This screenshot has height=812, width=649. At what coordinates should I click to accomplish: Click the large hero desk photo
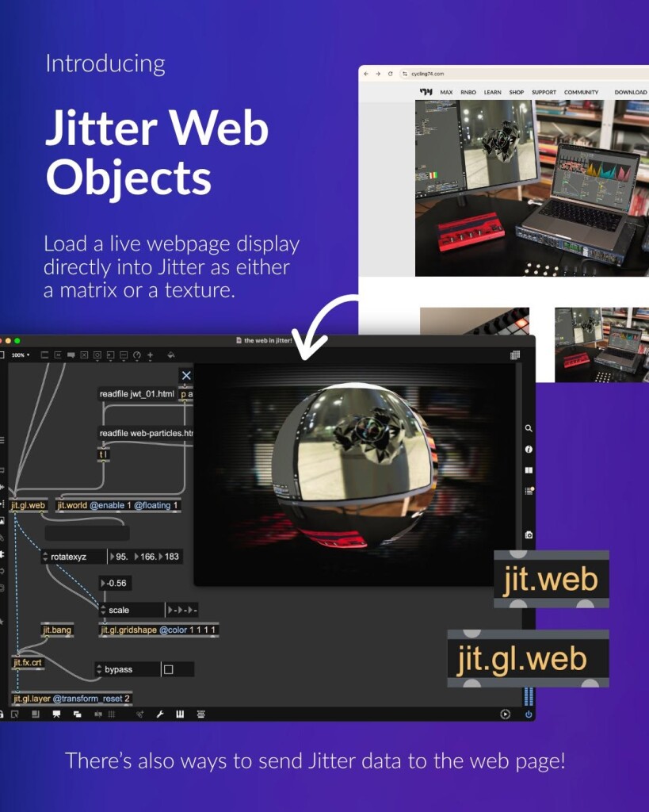point(532,188)
